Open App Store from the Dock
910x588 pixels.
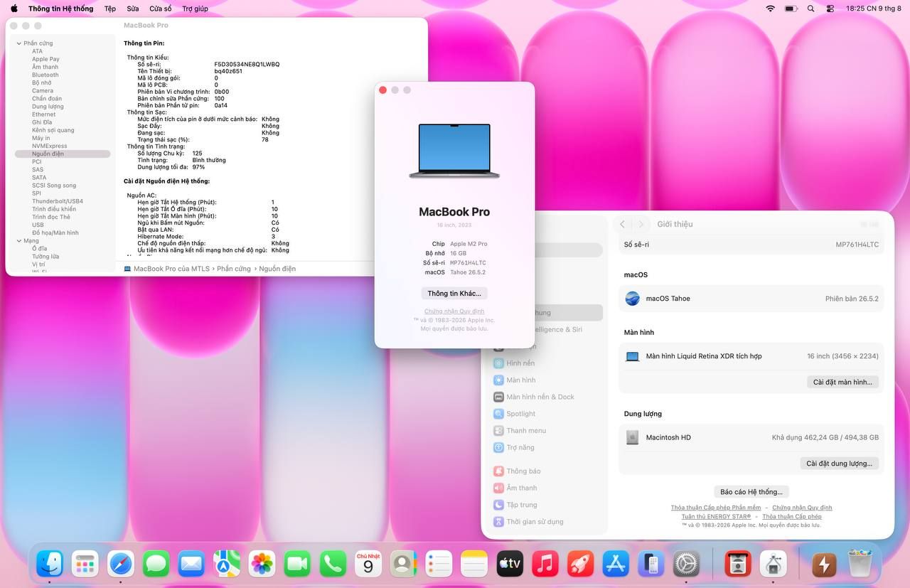coord(616,564)
